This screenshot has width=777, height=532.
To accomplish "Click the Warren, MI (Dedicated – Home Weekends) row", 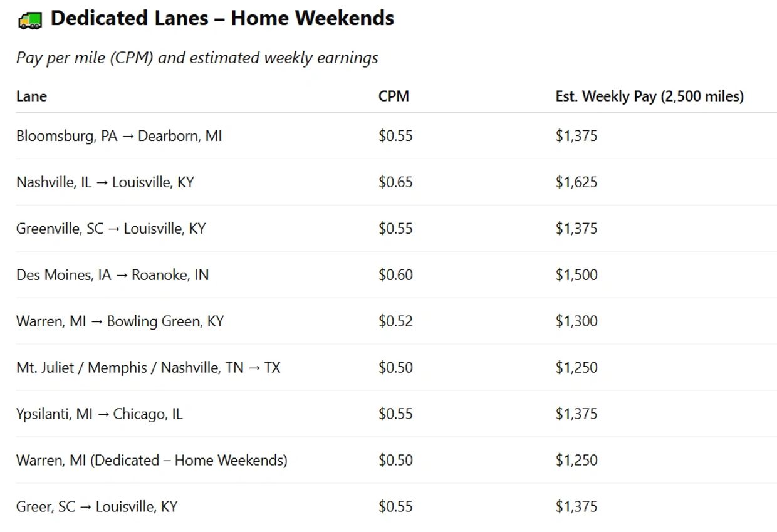I will [x=152, y=461].
